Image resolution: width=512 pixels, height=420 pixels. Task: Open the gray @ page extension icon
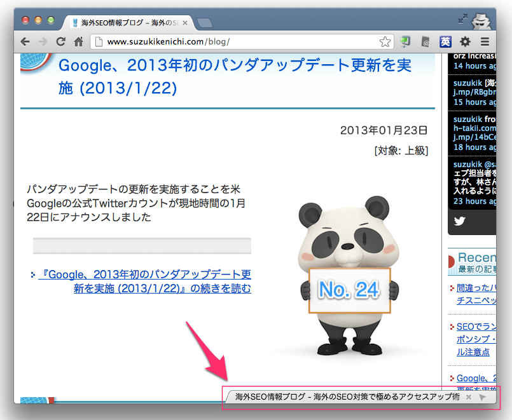pos(425,42)
